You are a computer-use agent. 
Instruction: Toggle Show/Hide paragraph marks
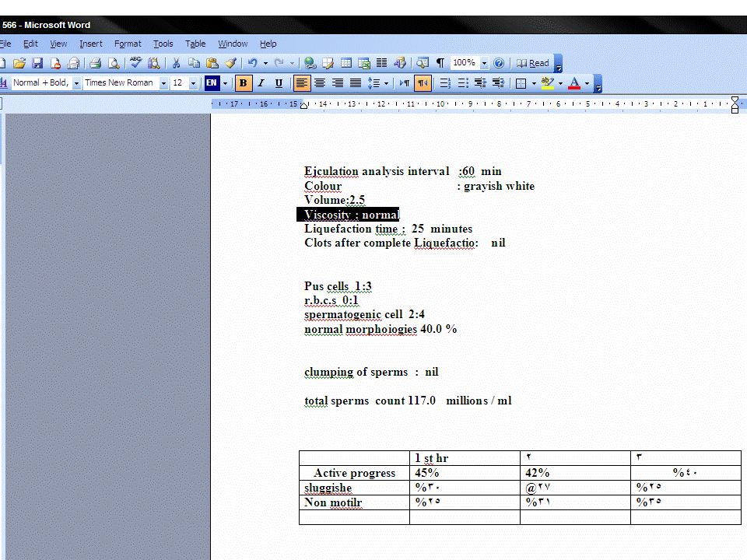click(440, 63)
